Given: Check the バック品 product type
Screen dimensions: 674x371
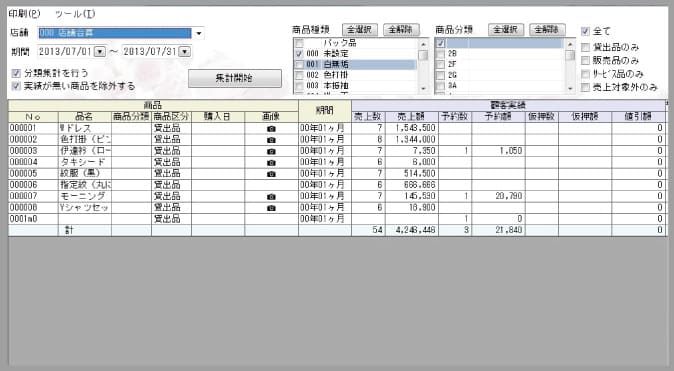Looking at the screenshot, I should 300,43.
